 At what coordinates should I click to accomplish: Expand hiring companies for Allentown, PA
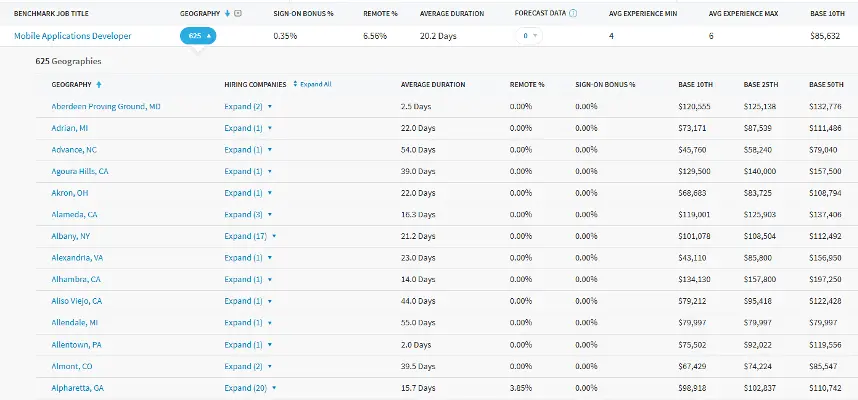point(248,345)
